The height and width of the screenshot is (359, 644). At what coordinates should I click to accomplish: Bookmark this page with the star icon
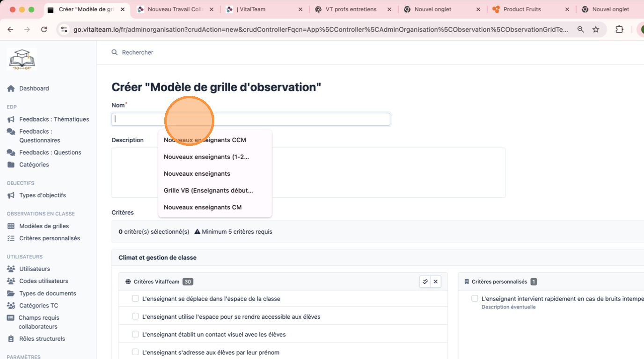pos(596,29)
